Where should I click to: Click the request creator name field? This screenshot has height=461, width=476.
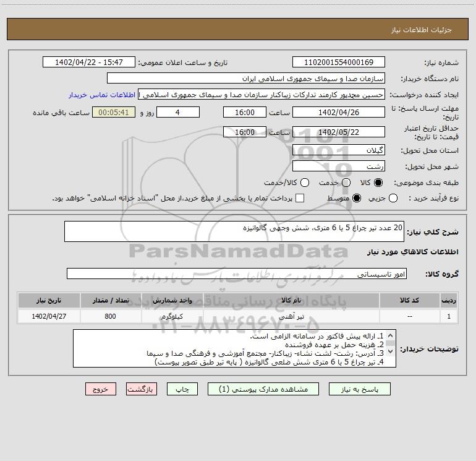[x=261, y=95]
